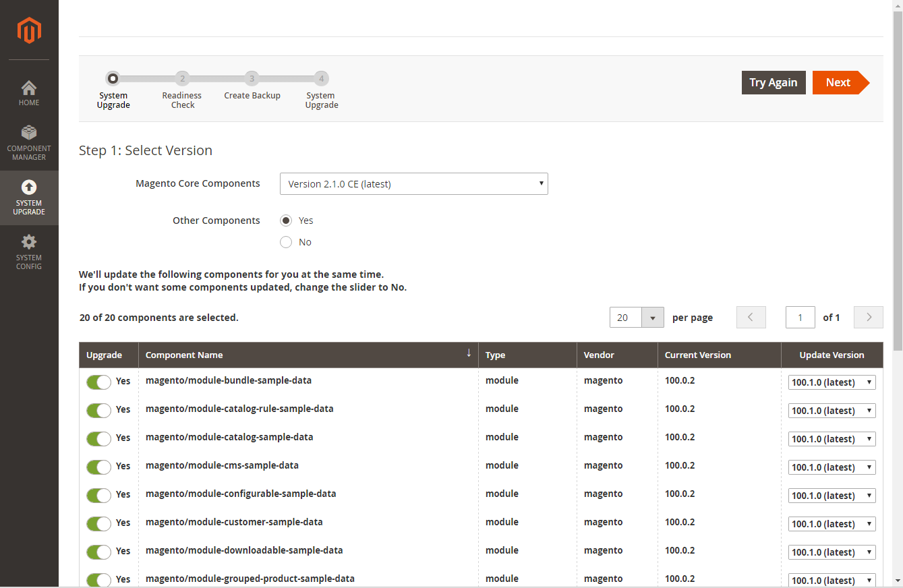Image resolution: width=903 pixels, height=588 pixels.
Task: Select No for Other Components
Action: (x=286, y=242)
